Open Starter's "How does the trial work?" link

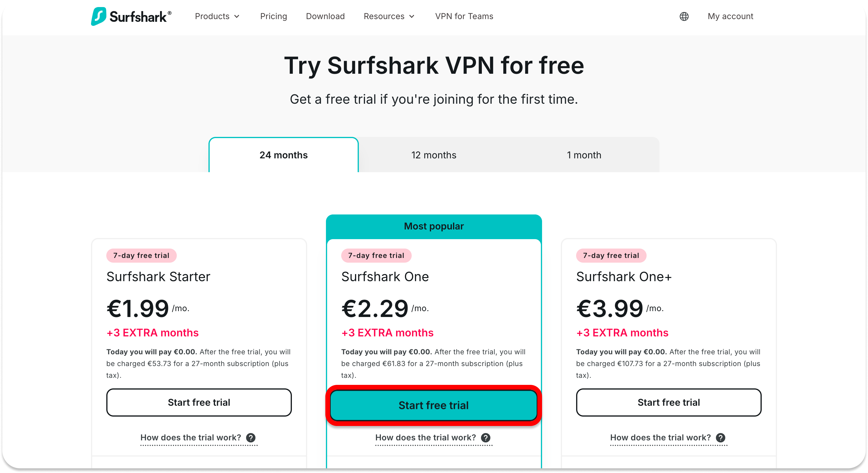191,438
